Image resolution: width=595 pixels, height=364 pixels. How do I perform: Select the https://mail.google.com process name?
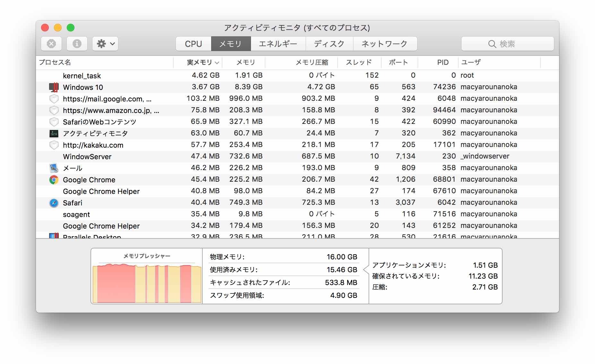107,99
